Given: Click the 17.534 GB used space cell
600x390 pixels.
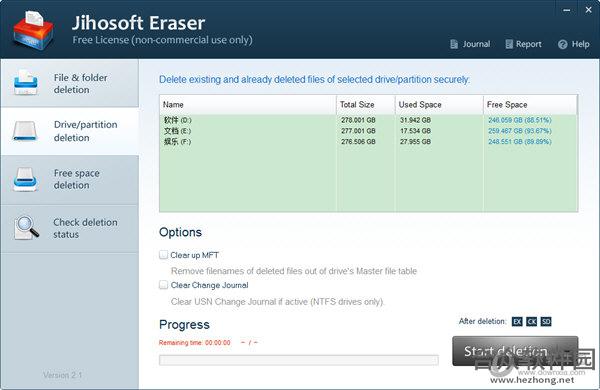Looking at the screenshot, I should 415,131.
